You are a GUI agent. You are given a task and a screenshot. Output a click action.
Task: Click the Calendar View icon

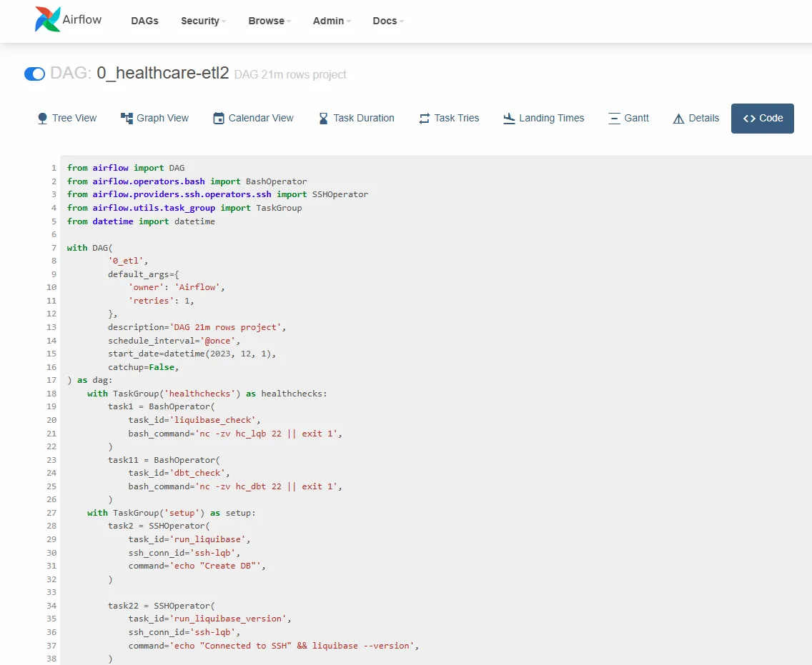[x=219, y=119]
